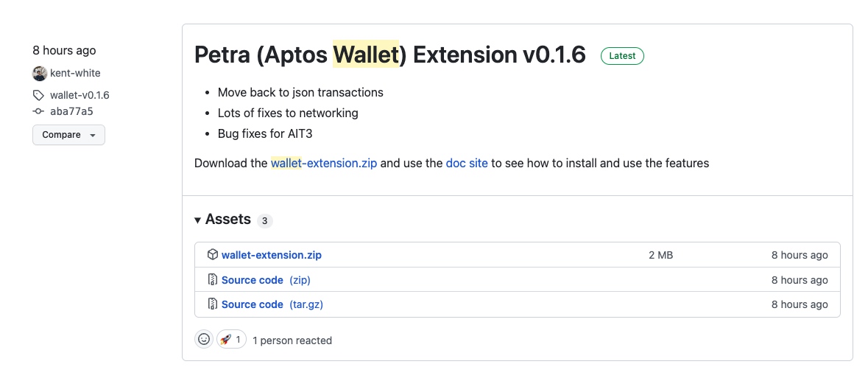Screen dimensions: 868x381
Task: Click the file icon for Source code (tar.gz)
Action: [213, 304]
